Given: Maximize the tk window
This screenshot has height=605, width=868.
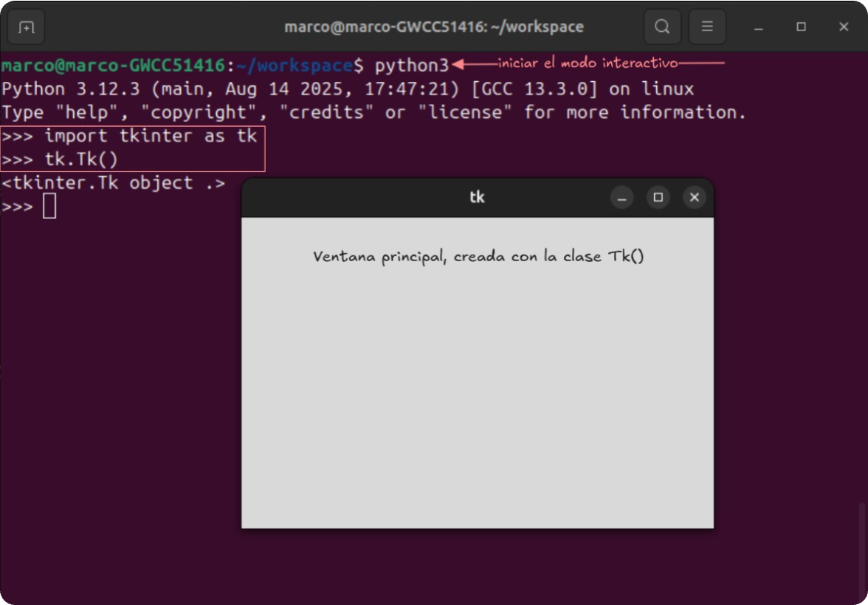Looking at the screenshot, I should click(x=658, y=197).
